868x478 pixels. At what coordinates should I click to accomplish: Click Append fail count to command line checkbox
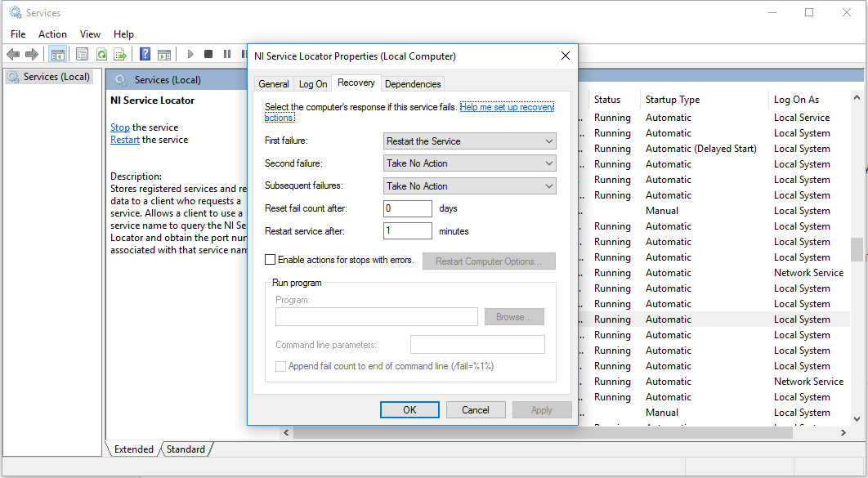click(x=280, y=366)
